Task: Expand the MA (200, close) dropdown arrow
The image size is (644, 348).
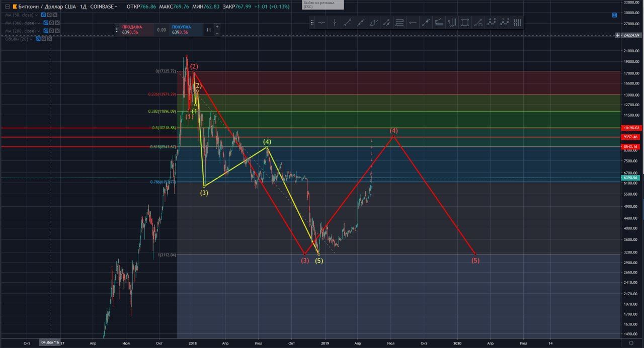Action: click(x=39, y=31)
